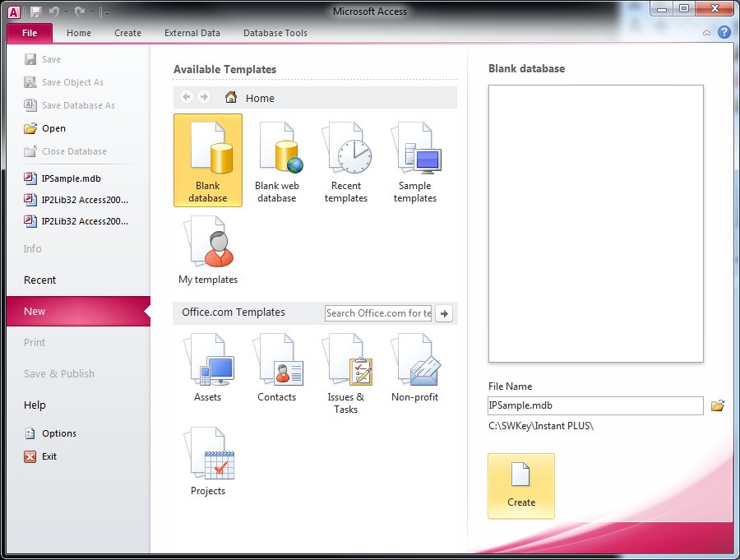Click the start-search arrow beside Office.com search
The image size is (740, 560).
point(444,313)
